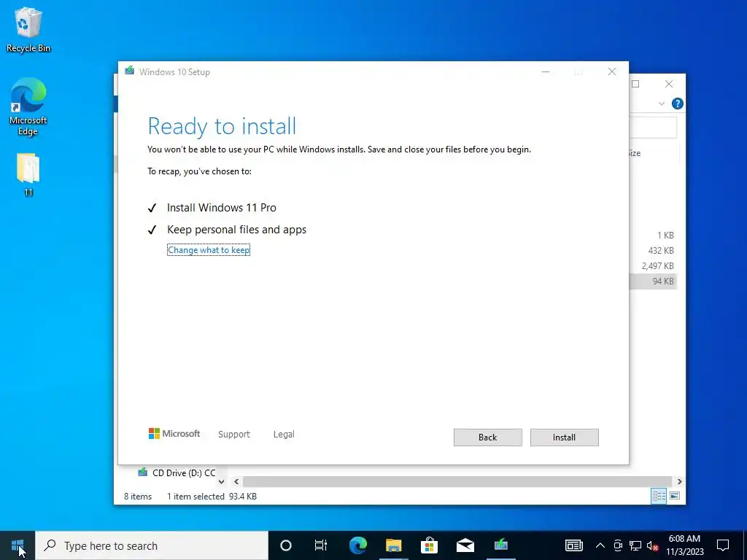Open File Explorer help question icon
The height and width of the screenshot is (560, 747).
pyautogui.click(x=677, y=104)
